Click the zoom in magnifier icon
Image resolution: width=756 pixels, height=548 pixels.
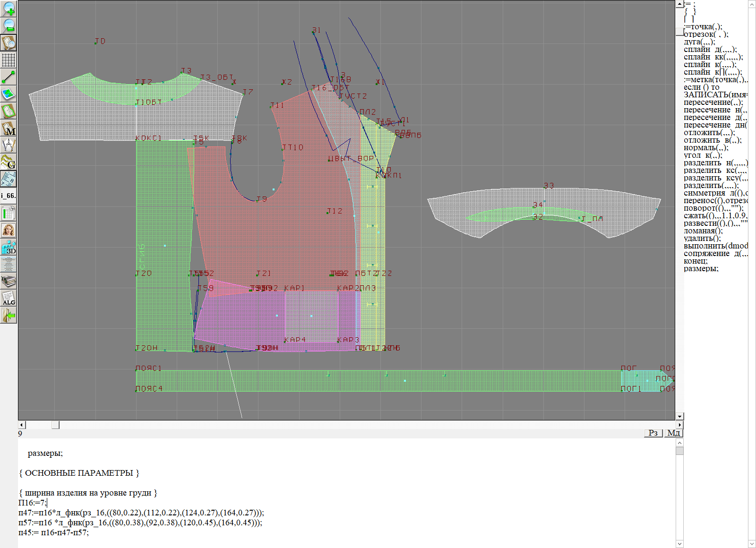point(9,9)
